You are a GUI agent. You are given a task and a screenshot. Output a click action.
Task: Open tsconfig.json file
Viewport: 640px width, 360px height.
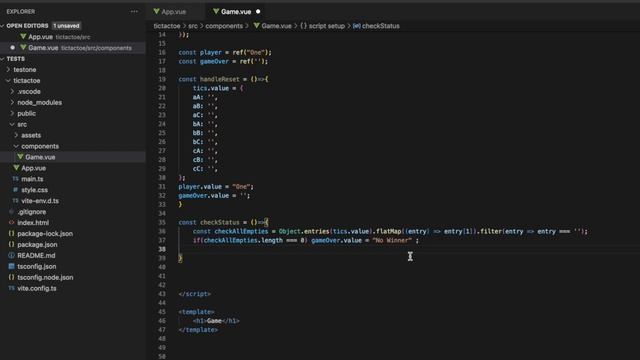point(37,267)
